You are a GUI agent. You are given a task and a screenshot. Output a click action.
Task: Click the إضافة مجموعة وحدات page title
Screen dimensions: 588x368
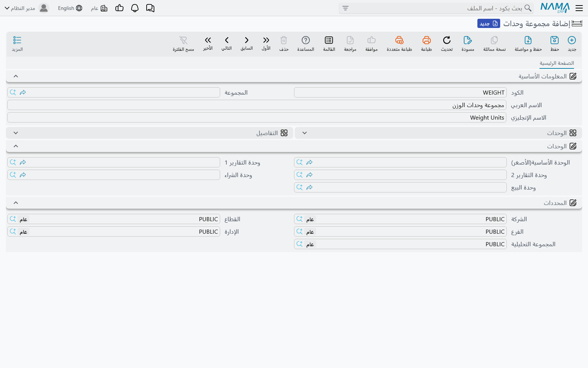537,24
